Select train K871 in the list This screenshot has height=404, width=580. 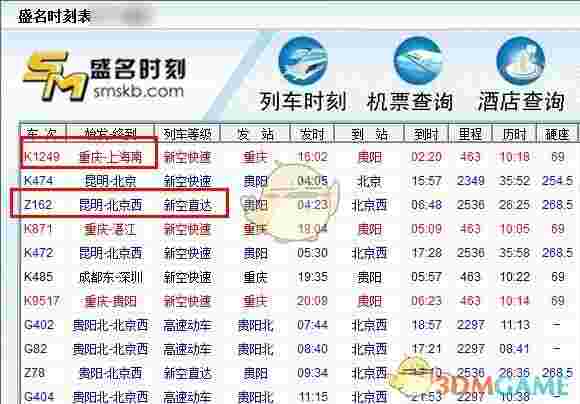pos(38,229)
